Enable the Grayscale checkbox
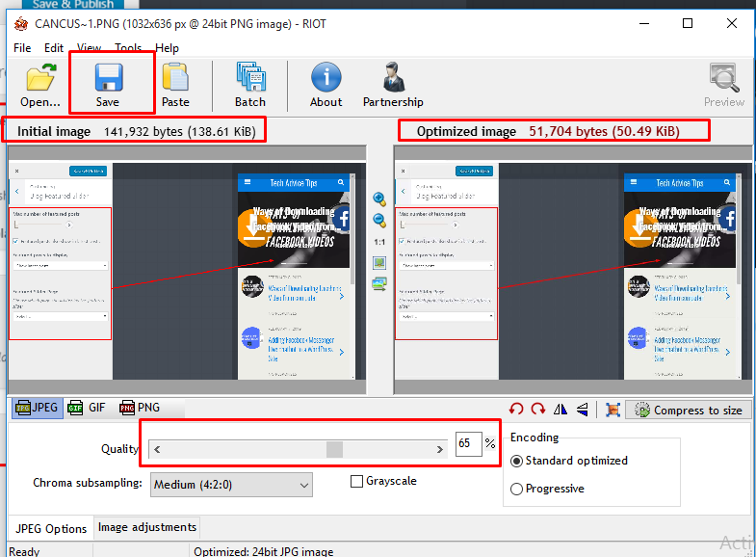The image size is (756, 557). (356, 481)
